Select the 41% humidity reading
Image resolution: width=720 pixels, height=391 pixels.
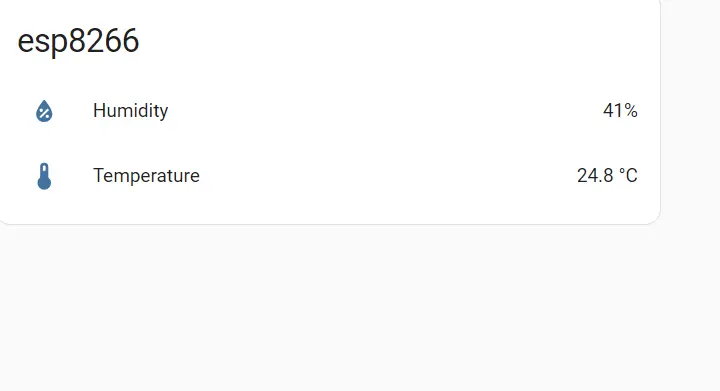[620, 111]
